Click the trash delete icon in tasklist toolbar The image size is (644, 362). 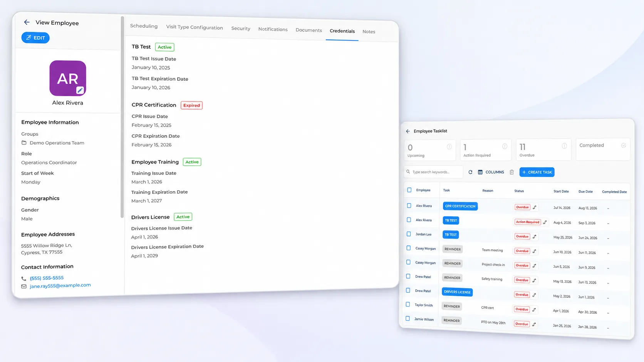pos(512,172)
